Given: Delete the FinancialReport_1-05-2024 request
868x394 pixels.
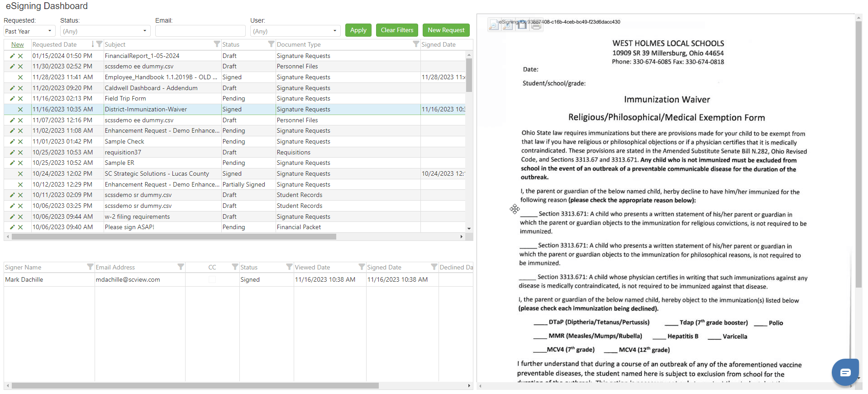Looking at the screenshot, I should click(x=20, y=56).
